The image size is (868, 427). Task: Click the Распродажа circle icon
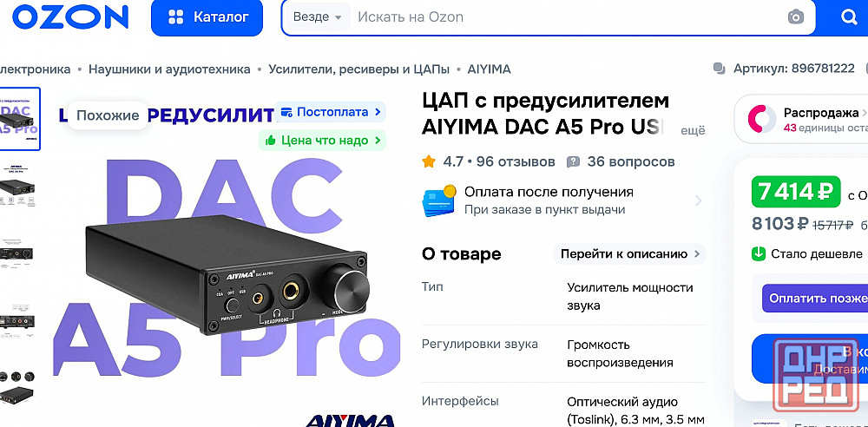(762, 119)
